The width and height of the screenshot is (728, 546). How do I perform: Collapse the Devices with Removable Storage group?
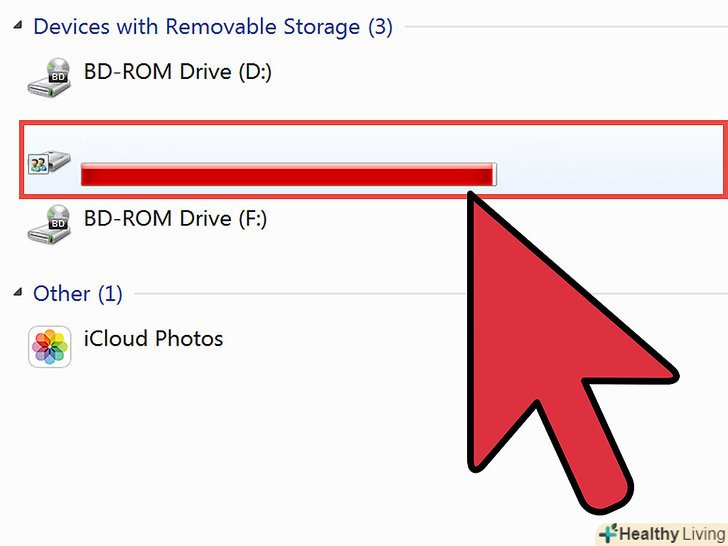click(18, 27)
